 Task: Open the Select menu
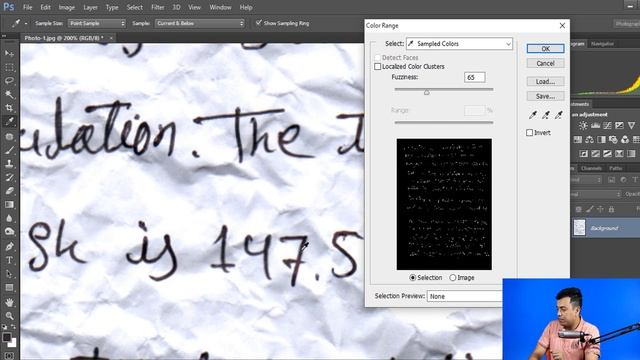[x=134, y=7]
